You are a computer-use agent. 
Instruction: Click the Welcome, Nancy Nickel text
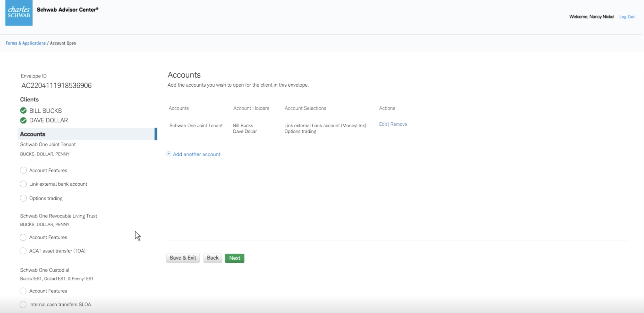pyautogui.click(x=592, y=17)
